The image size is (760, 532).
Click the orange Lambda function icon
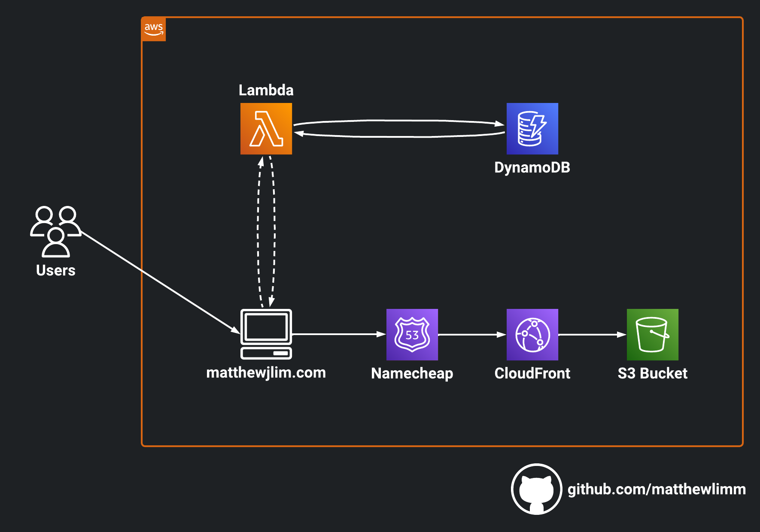coord(266,129)
